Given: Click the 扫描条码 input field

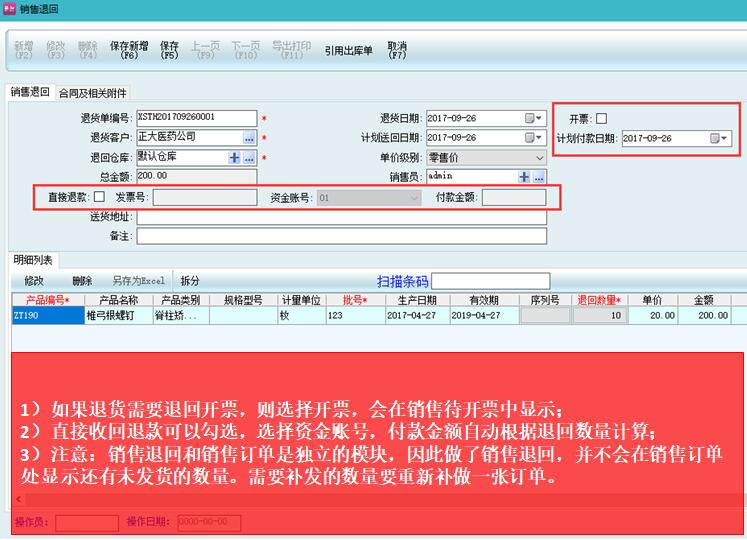Looking at the screenshot, I should tap(490, 281).
